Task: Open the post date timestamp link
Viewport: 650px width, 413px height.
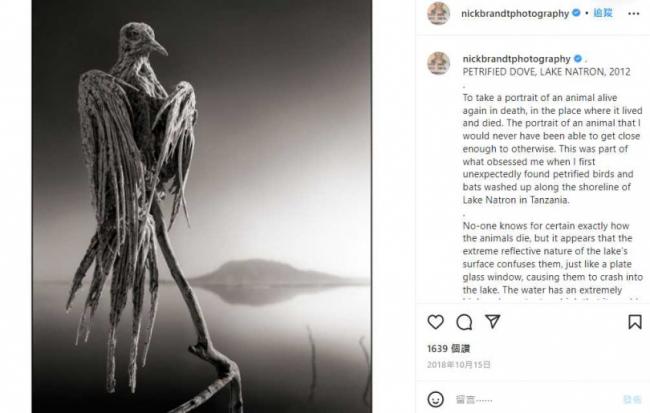Action: [x=459, y=364]
